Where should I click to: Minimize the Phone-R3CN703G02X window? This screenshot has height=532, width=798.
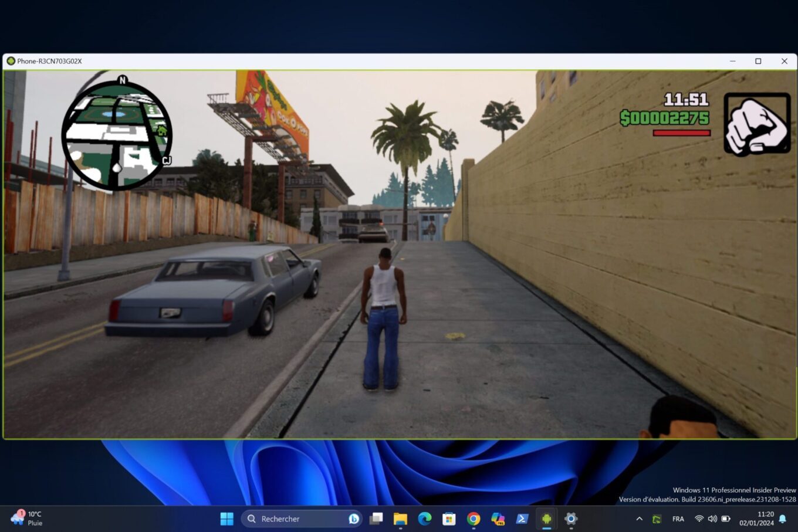coord(732,61)
